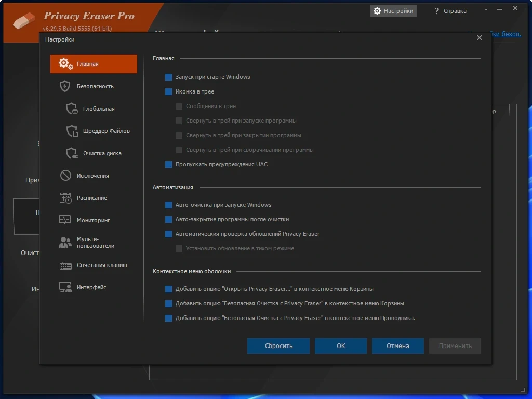Image resolution: width=532 pixels, height=399 pixels.
Task: Switch to the Исключения page
Action: coord(94,176)
